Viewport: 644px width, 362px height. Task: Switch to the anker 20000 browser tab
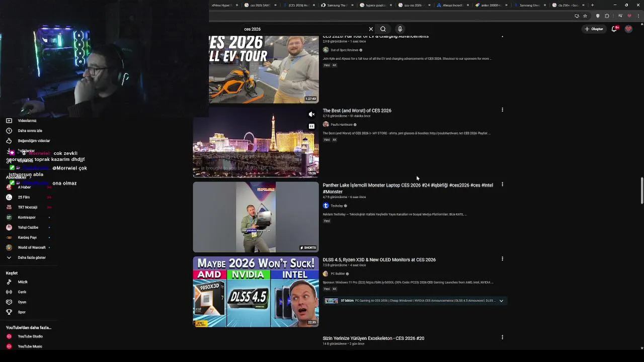(x=491, y=5)
